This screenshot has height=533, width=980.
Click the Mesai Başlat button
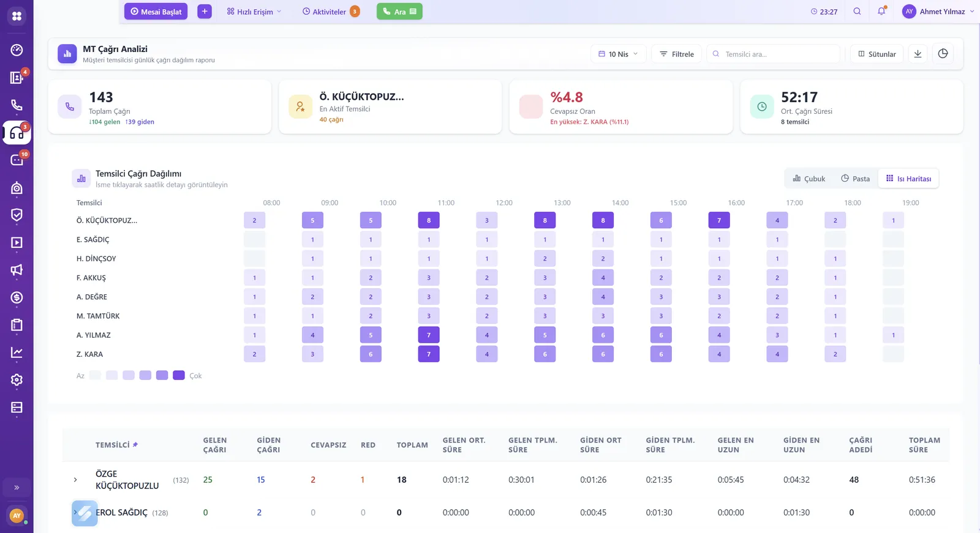[156, 12]
